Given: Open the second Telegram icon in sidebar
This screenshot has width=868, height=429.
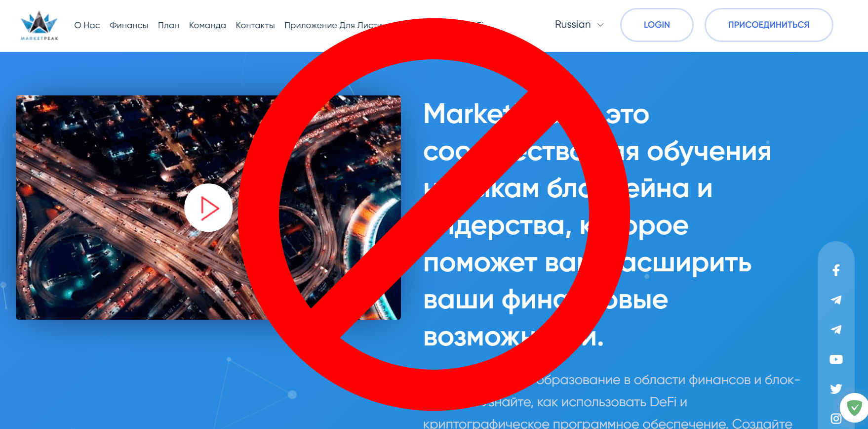Looking at the screenshot, I should (836, 330).
